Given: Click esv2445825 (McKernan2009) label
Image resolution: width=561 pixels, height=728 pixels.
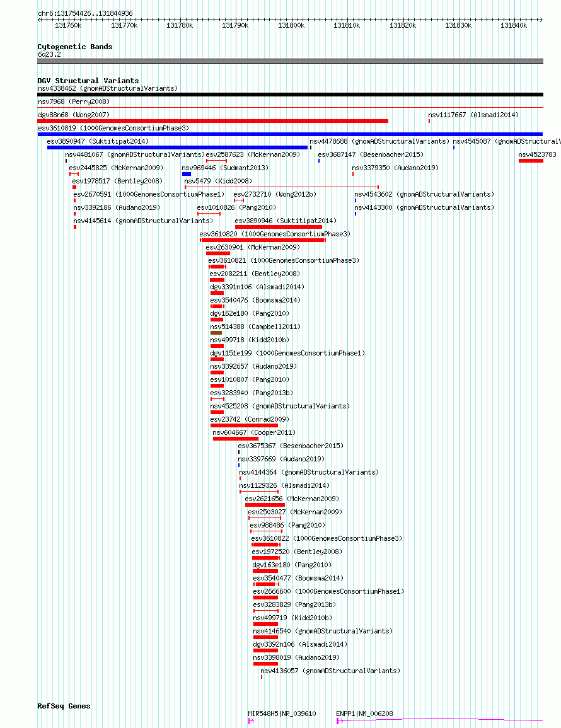Looking at the screenshot, I should 116,168.
